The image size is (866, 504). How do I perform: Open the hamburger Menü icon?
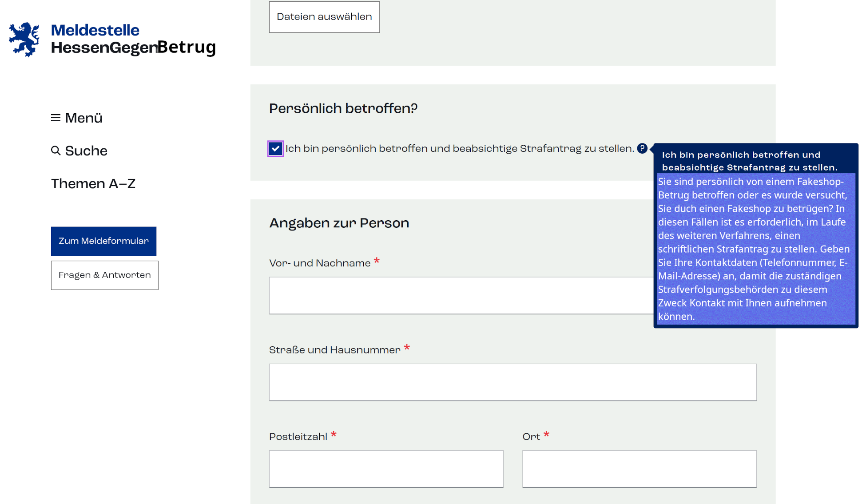coord(56,118)
